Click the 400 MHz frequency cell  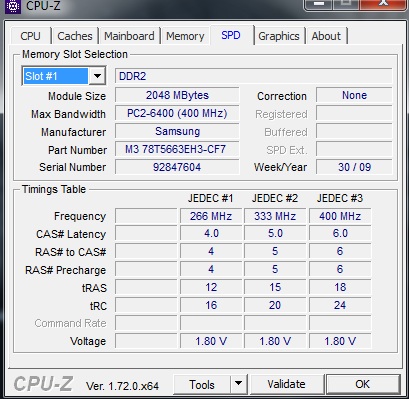tap(340, 216)
